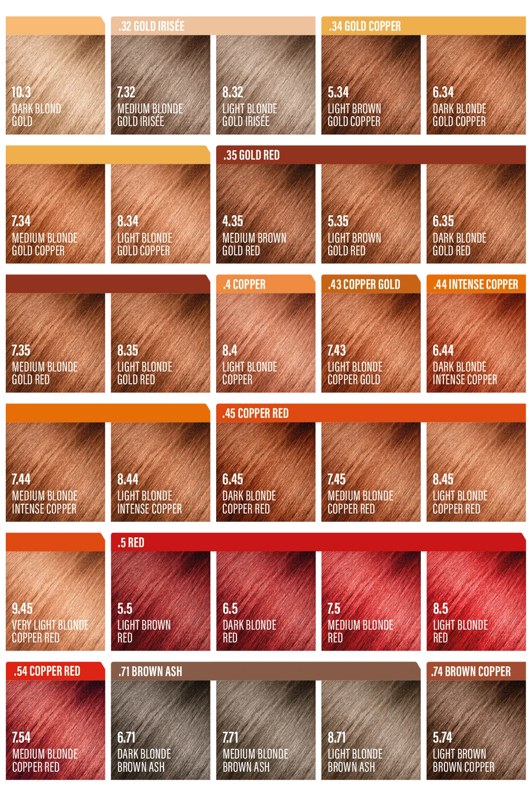This screenshot has width=532, height=798.
Task: Select the 6.44 Dark Blonde Intense Copper swatch
Action: pyautogui.click(x=476, y=343)
